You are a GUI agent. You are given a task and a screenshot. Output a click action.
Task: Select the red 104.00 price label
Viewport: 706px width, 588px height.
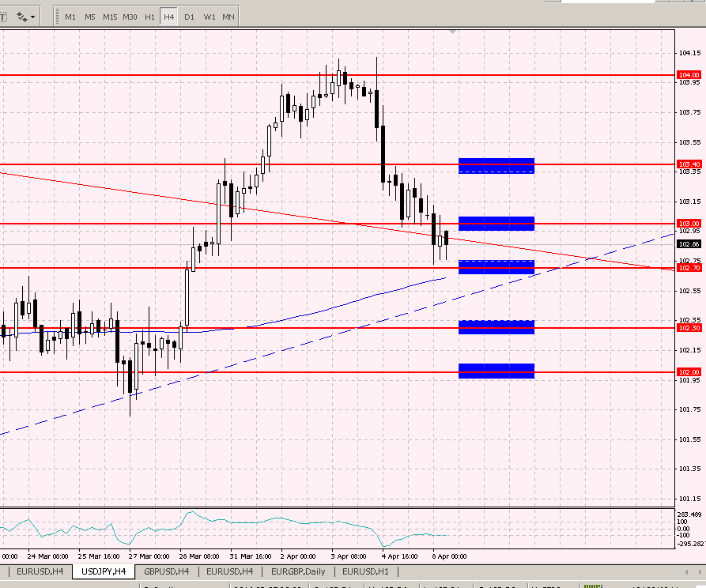point(689,75)
